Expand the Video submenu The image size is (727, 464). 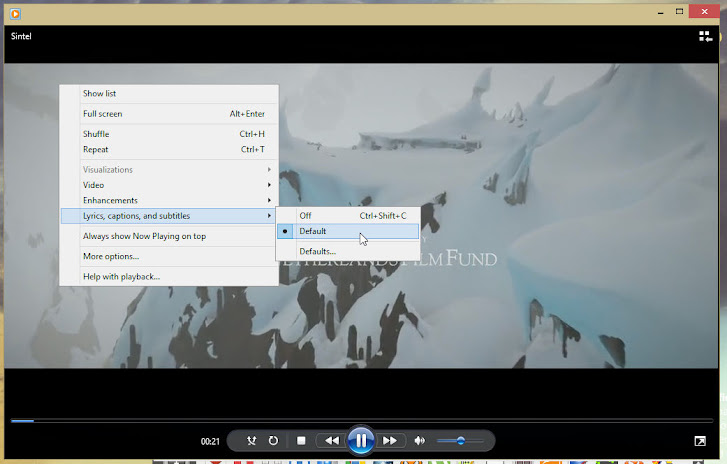(x=170, y=185)
